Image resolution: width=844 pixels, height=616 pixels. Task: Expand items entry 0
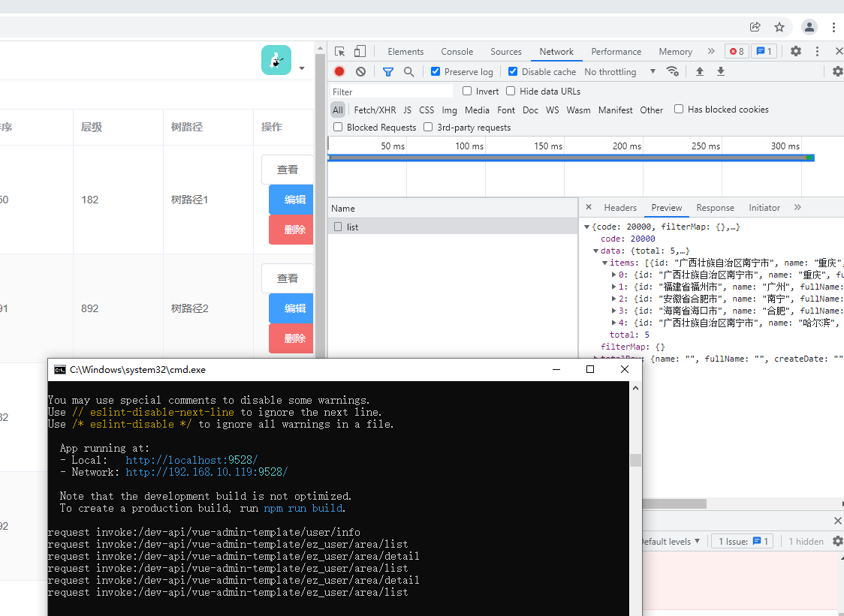click(x=613, y=275)
